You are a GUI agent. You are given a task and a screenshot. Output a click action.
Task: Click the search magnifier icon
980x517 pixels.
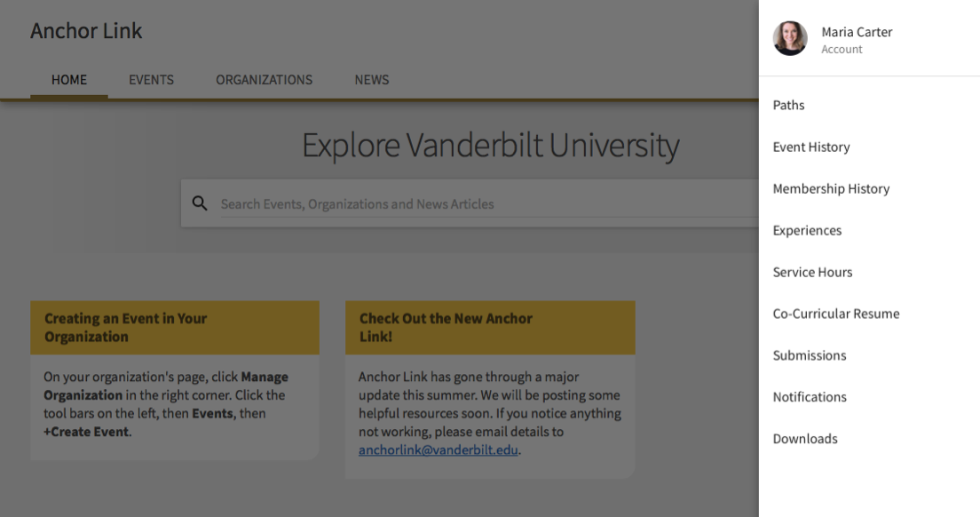(200, 203)
